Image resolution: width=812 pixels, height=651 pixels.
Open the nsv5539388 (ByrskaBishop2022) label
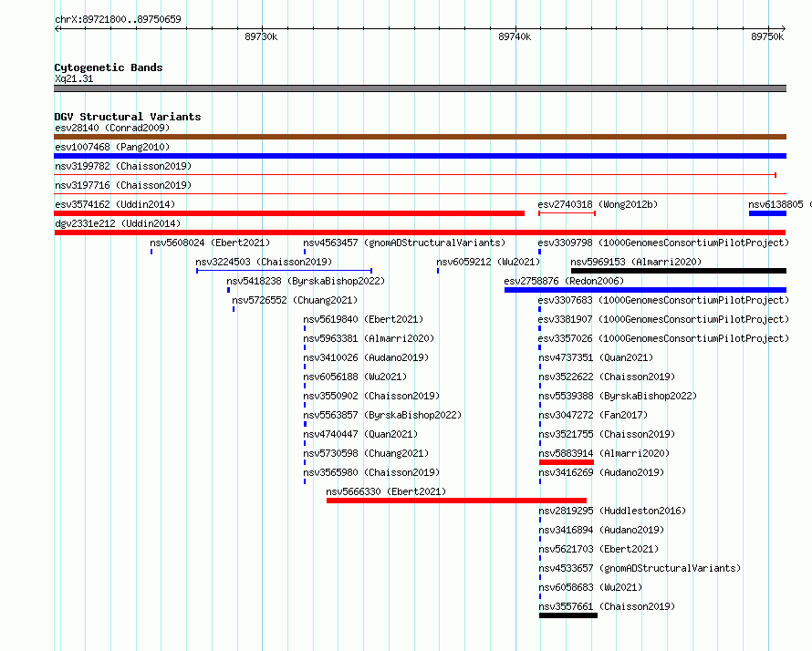[x=618, y=396]
